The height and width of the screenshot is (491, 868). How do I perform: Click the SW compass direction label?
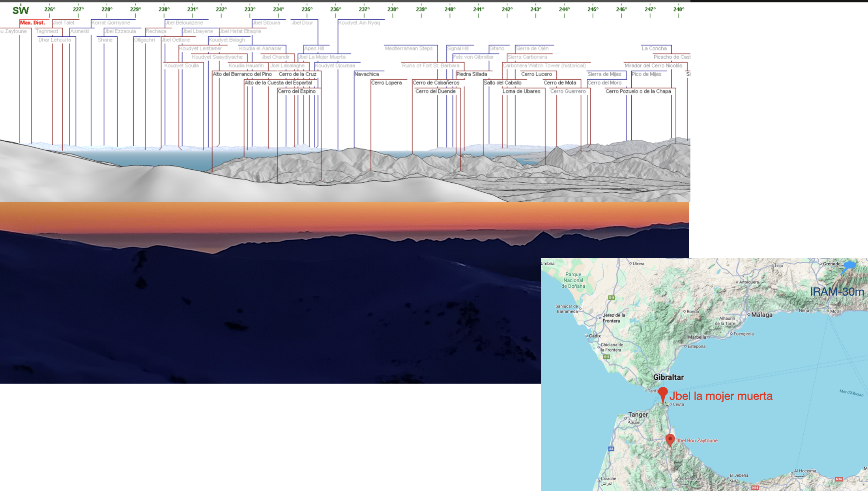(x=21, y=11)
